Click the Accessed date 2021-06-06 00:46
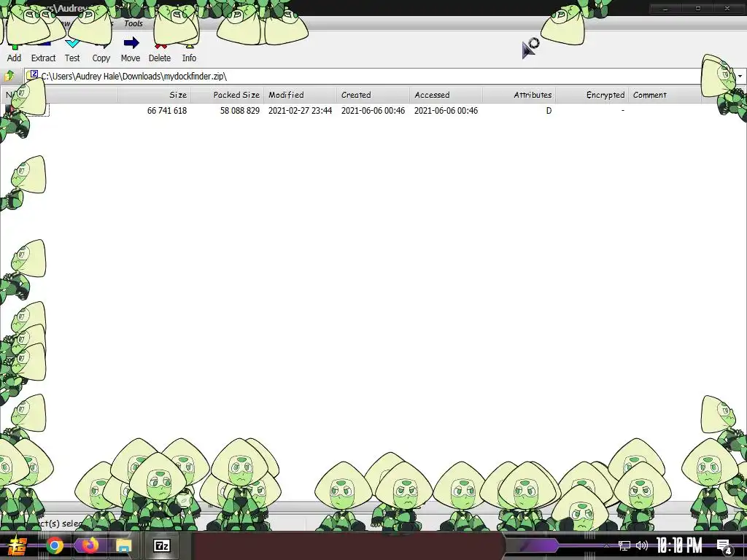 446,111
